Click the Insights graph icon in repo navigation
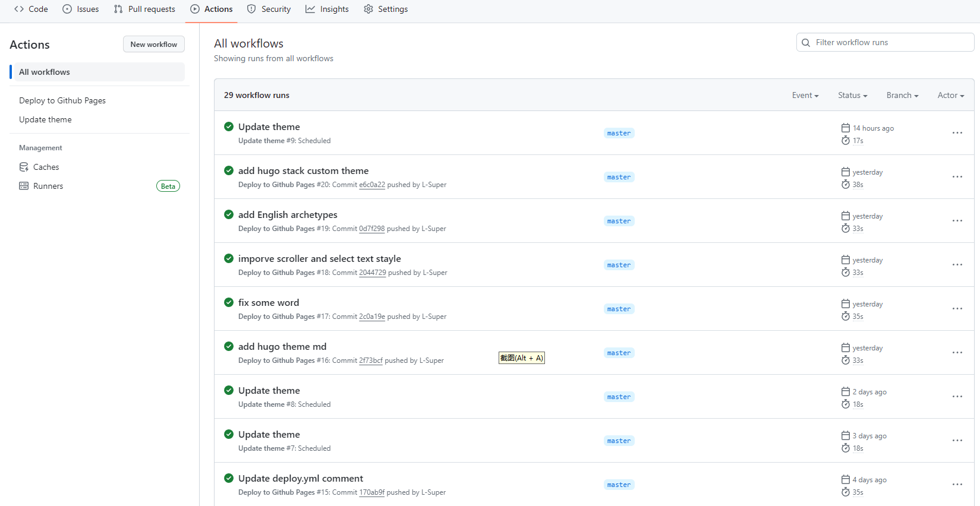 (310, 9)
